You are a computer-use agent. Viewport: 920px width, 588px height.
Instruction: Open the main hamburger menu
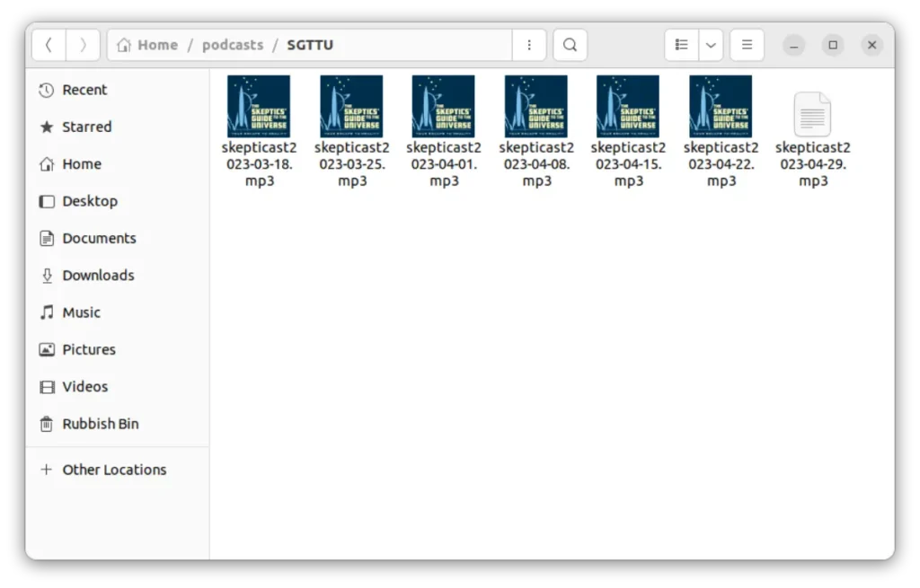click(x=747, y=44)
